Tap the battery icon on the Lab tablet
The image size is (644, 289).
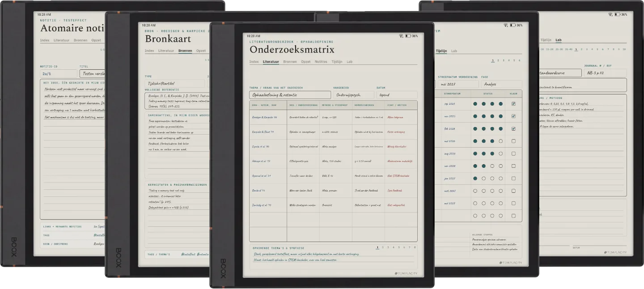click(618, 15)
